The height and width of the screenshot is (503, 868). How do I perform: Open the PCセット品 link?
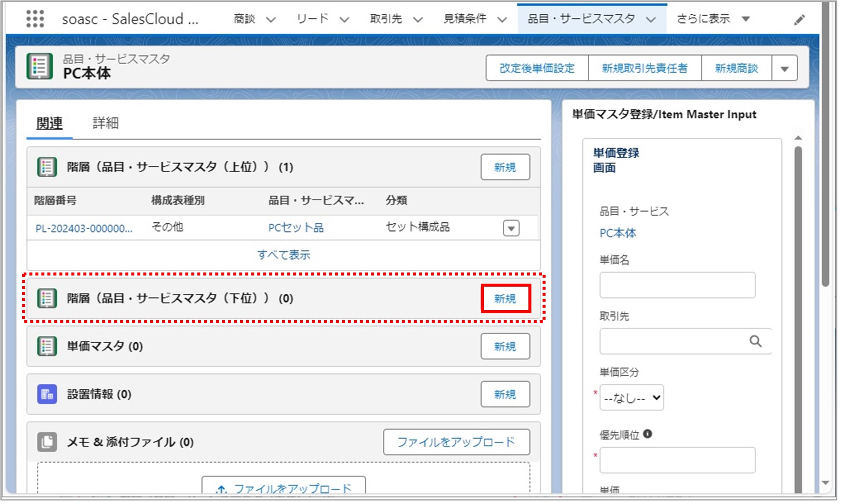point(296,228)
